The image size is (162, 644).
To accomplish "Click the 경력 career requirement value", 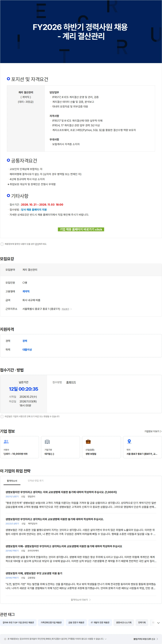I will click(x=25, y=341).
